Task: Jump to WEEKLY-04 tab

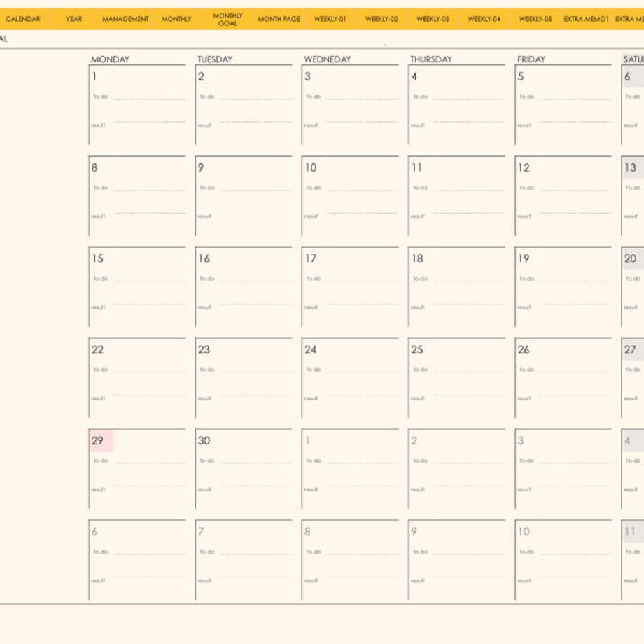Action: pyautogui.click(x=484, y=19)
